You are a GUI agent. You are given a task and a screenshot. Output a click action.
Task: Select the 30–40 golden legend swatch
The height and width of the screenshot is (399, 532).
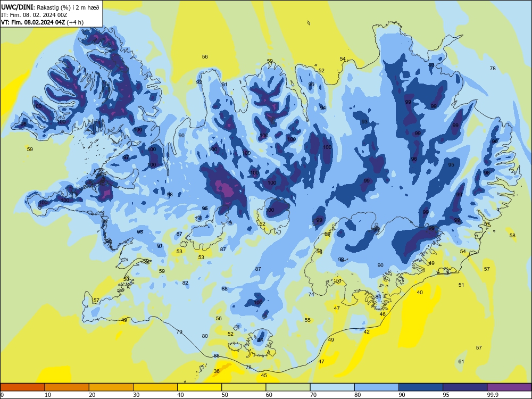pyautogui.click(x=155, y=387)
